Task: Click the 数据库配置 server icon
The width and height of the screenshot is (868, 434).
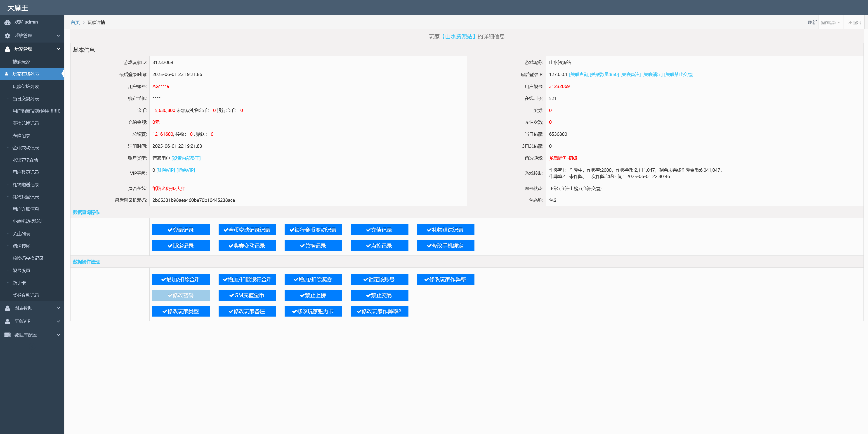Action: pyautogui.click(x=7, y=335)
